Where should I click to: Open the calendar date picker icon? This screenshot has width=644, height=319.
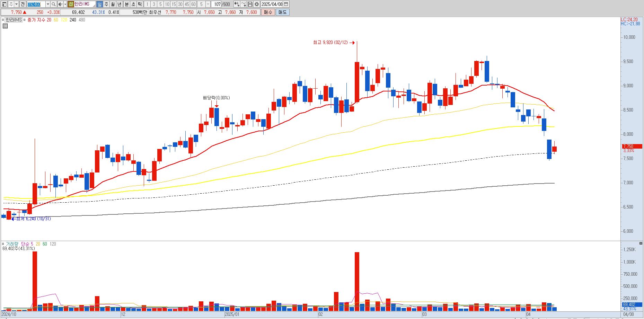(286, 4)
